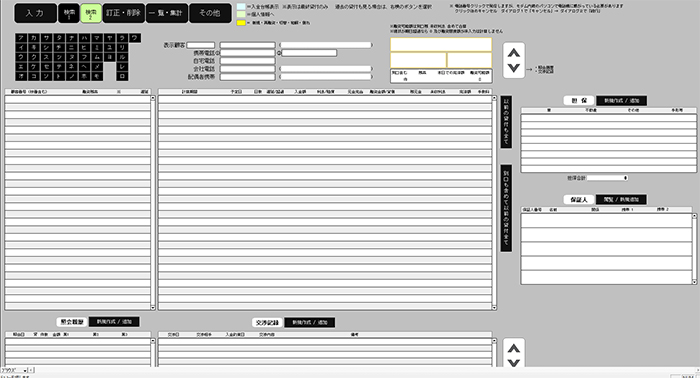Switch to the 入力 tab
Viewport: 700px width, 378px height.
(35, 13)
